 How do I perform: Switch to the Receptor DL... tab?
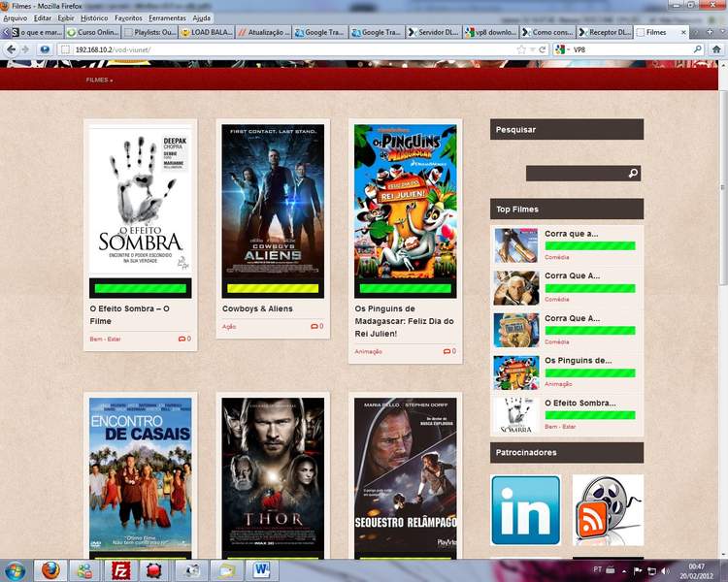[x=605, y=32]
